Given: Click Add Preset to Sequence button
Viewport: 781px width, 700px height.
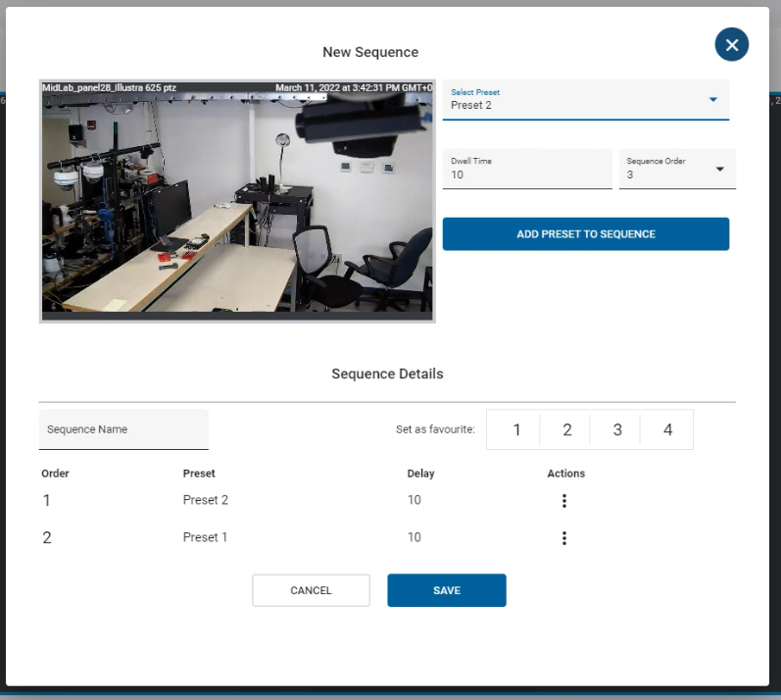Looking at the screenshot, I should tap(585, 234).
